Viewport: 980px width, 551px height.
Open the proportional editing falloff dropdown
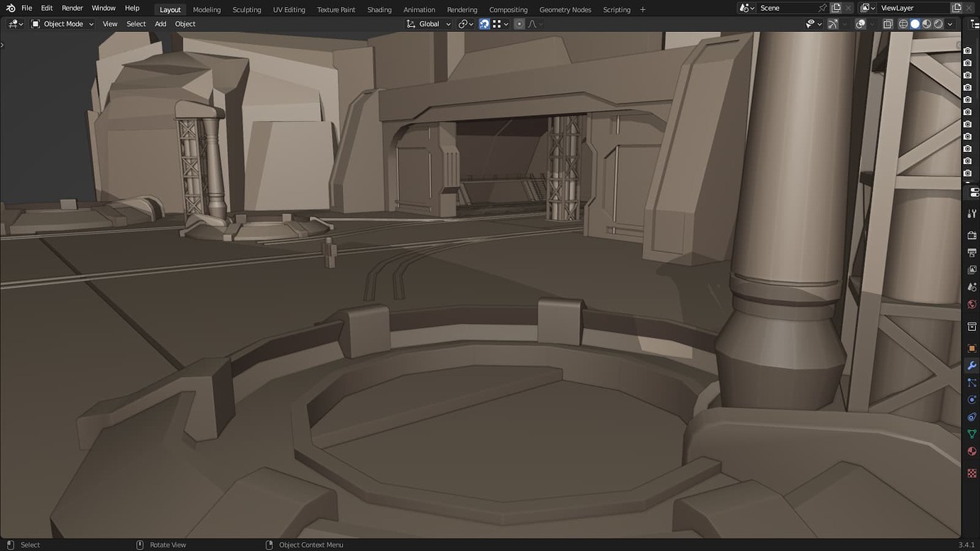click(x=533, y=23)
